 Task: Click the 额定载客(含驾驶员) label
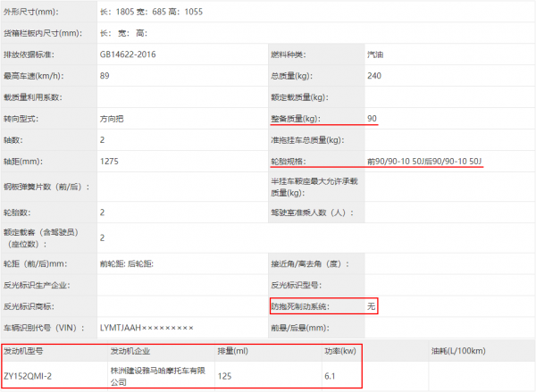pos(41,238)
